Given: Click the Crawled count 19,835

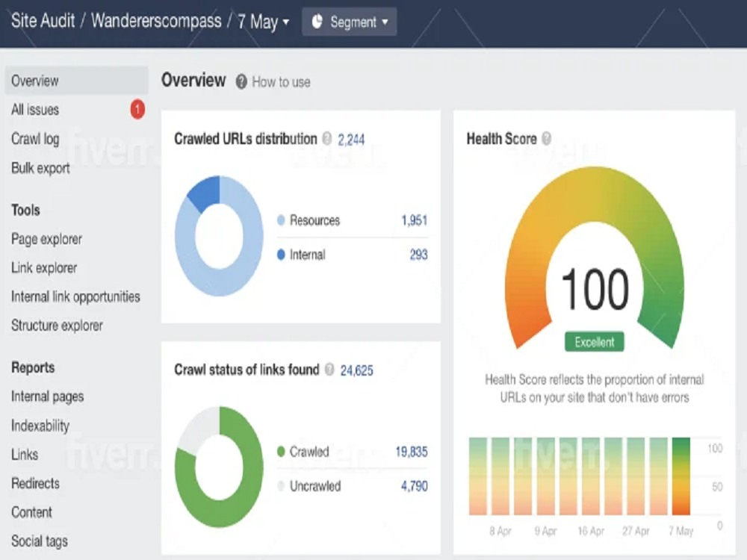Looking at the screenshot, I should 412,452.
